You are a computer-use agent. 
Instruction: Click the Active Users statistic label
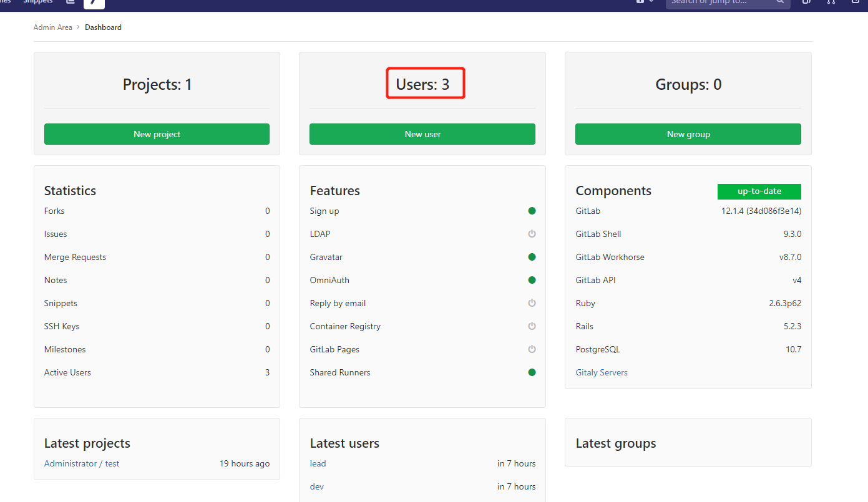67,372
